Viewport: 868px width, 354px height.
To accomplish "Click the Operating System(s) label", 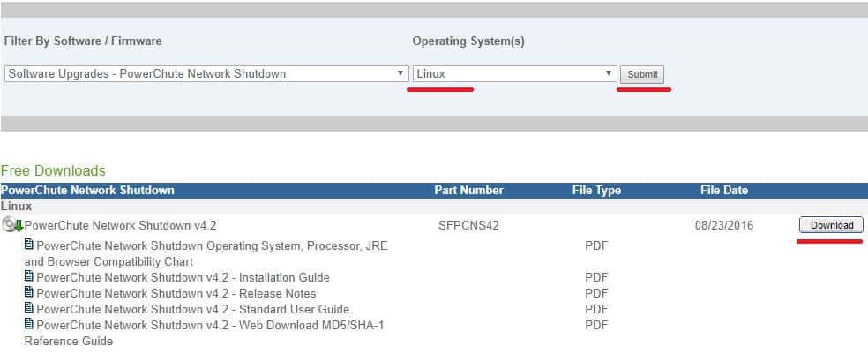I will tap(468, 41).
